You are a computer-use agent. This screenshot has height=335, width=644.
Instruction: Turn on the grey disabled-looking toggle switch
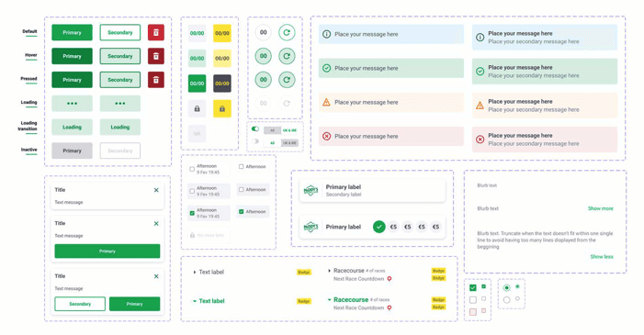255,141
